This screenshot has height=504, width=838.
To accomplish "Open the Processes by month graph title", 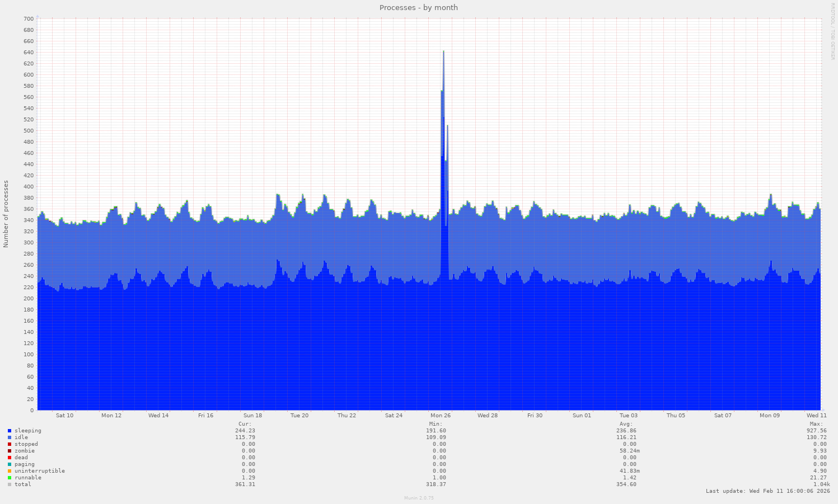I will [419, 7].
